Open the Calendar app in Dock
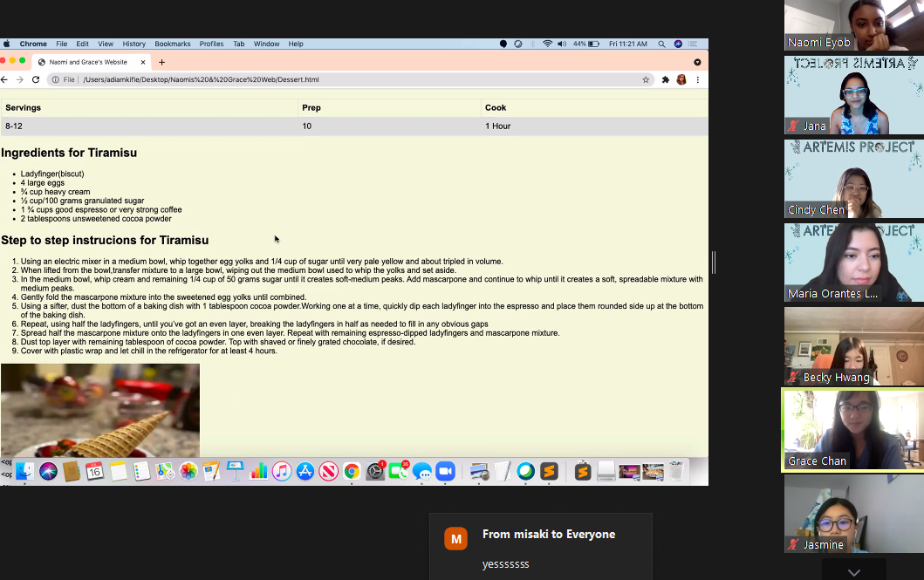The width and height of the screenshot is (924, 580). click(x=94, y=471)
